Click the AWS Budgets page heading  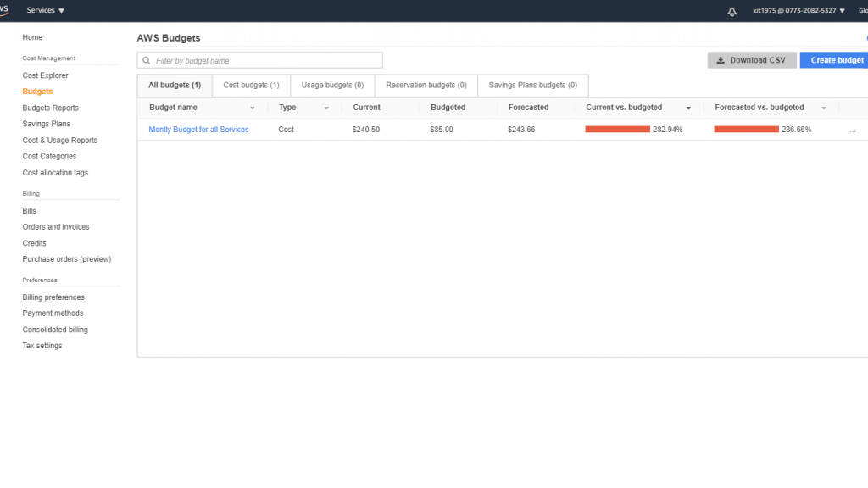click(x=169, y=38)
